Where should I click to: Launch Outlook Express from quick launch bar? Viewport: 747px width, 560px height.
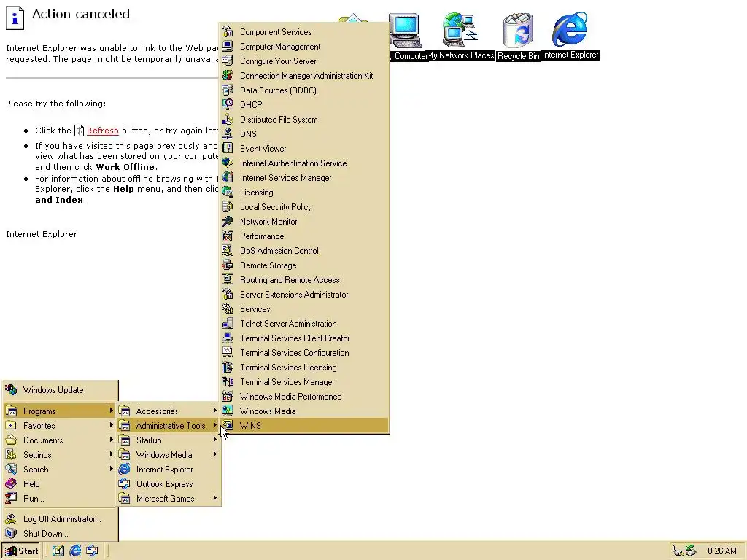pyautogui.click(x=93, y=551)
